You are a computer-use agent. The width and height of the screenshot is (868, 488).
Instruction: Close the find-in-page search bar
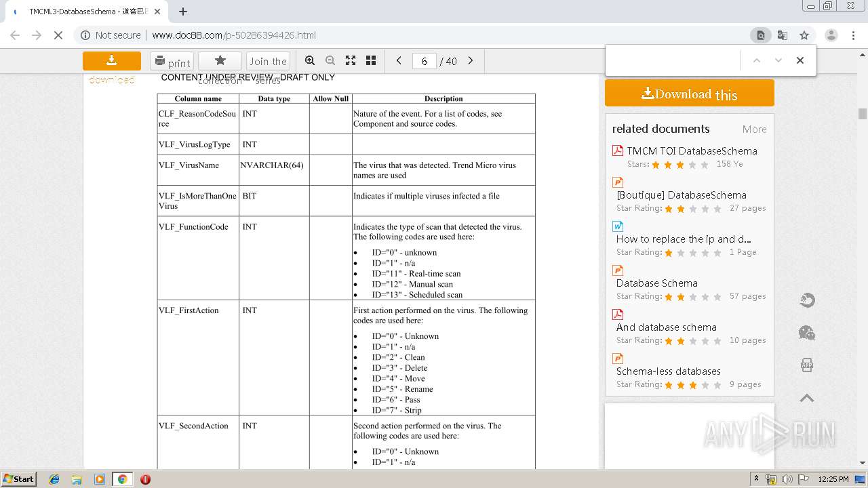(800, 60)
